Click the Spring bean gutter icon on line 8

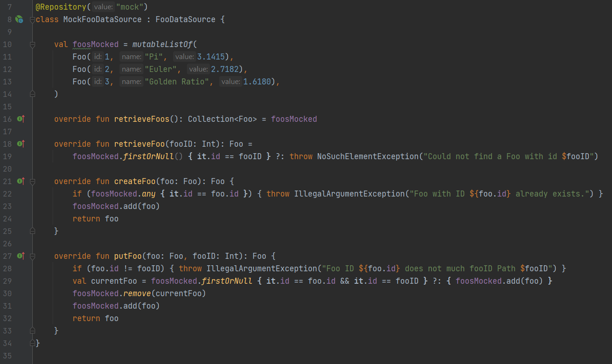19,19
